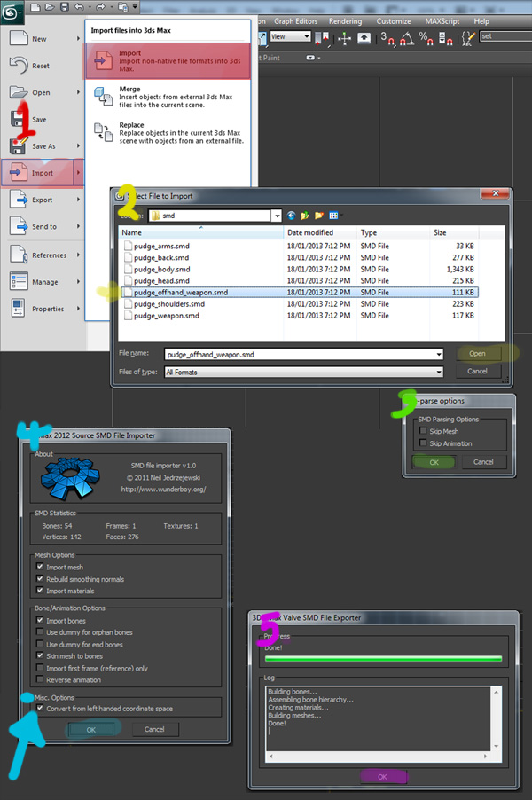Open the Help menu
This screenshot has width=532, height=800.
coord(481,21)
